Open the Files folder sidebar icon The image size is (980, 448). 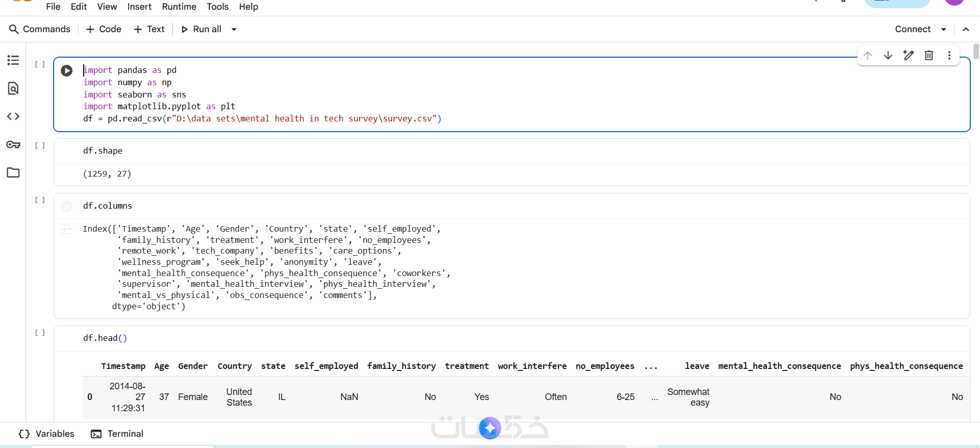[x=13, y=172]
